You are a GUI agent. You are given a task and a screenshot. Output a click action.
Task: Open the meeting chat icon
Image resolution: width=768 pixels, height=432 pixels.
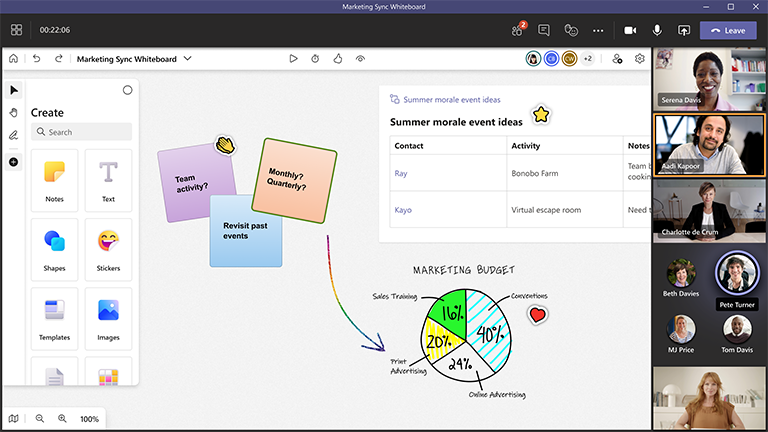click(x=544, y=30)
